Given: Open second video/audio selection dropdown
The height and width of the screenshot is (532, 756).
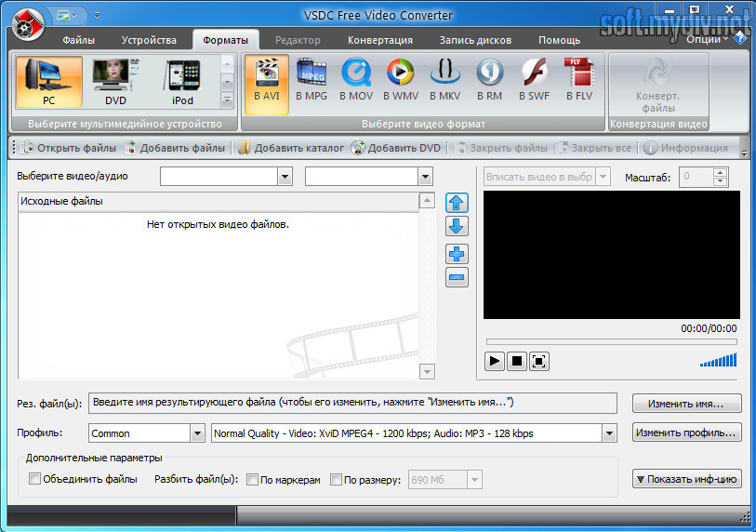Looking at the screenshot, I should coord(425,177).
